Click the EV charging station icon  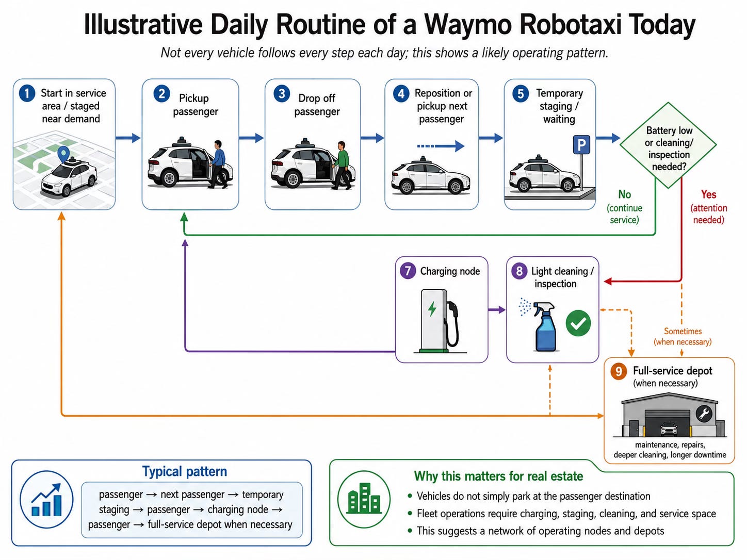(440, 320)
